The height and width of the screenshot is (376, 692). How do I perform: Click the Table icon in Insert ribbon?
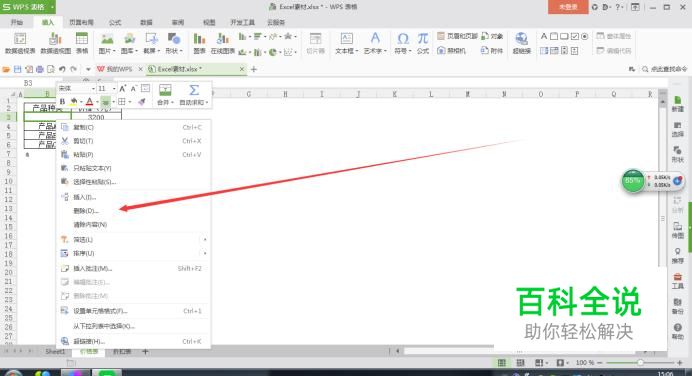[82, 43]
